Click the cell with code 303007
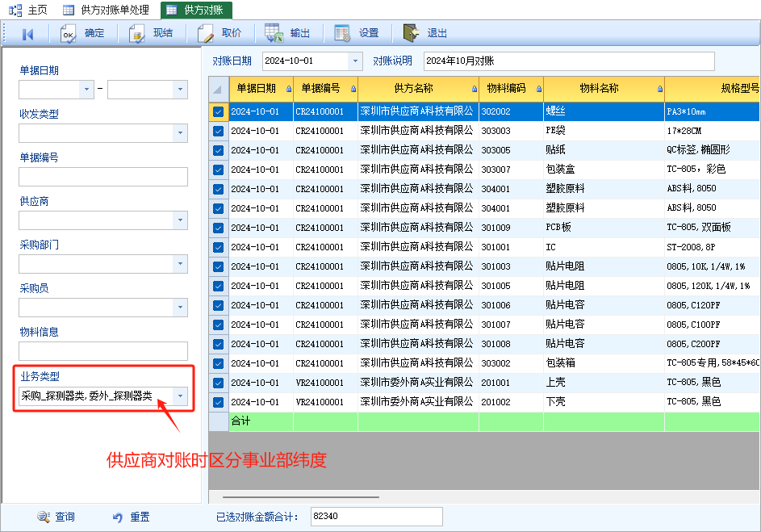 tap(511, 170)
